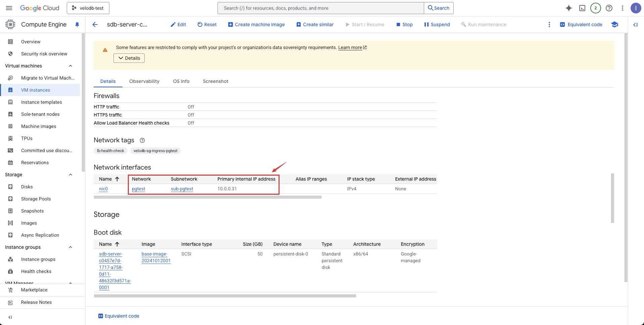This screenshot has width=644, height=325.
Task: Stop the VM instance
Action: [x=404, y=25]
